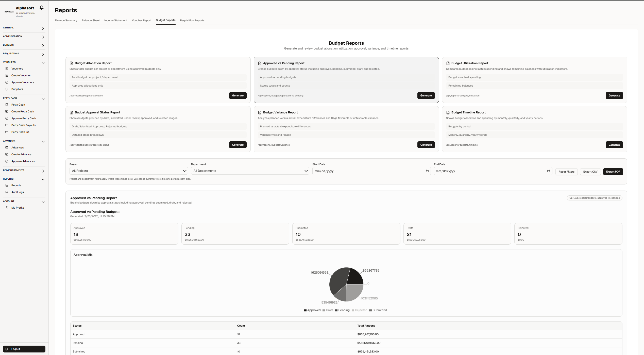Click the Audit logs chart icon

[7, 192]
